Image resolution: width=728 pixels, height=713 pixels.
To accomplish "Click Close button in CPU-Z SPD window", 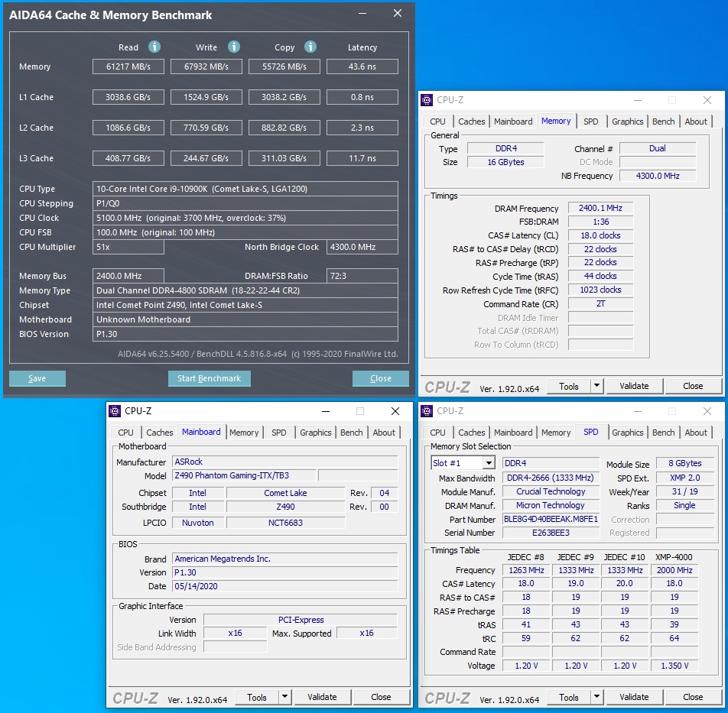I will coord(693,697).
